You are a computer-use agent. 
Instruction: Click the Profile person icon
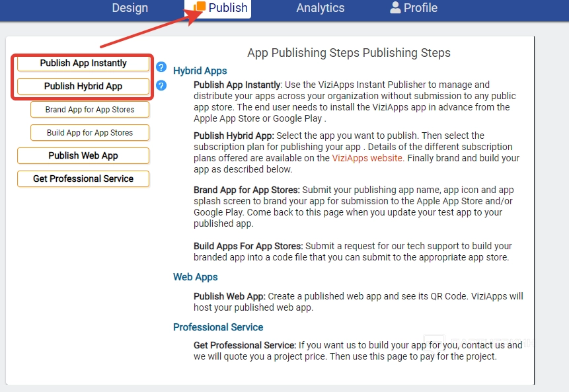point(395,7)
